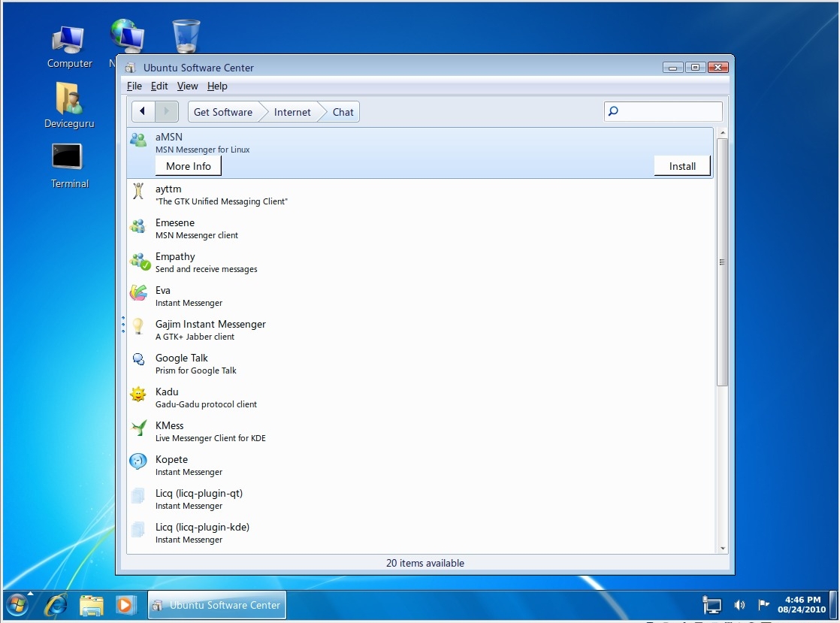Click the network icon in system tray
Screen dimensions: 840x623
pos(712,605)
